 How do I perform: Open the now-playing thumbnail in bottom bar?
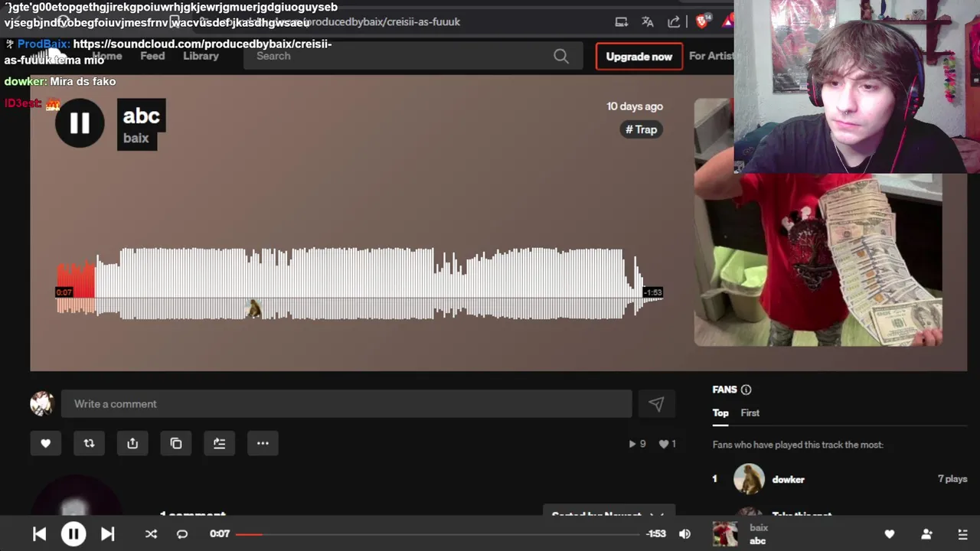pos(725,534)
